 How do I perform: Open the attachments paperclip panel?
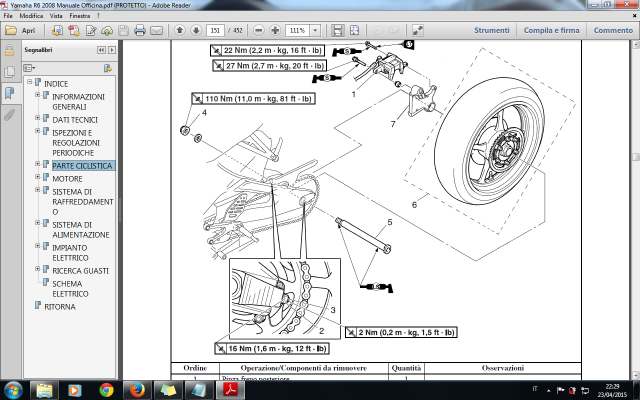pyautogui.click(x=9, y=114)
